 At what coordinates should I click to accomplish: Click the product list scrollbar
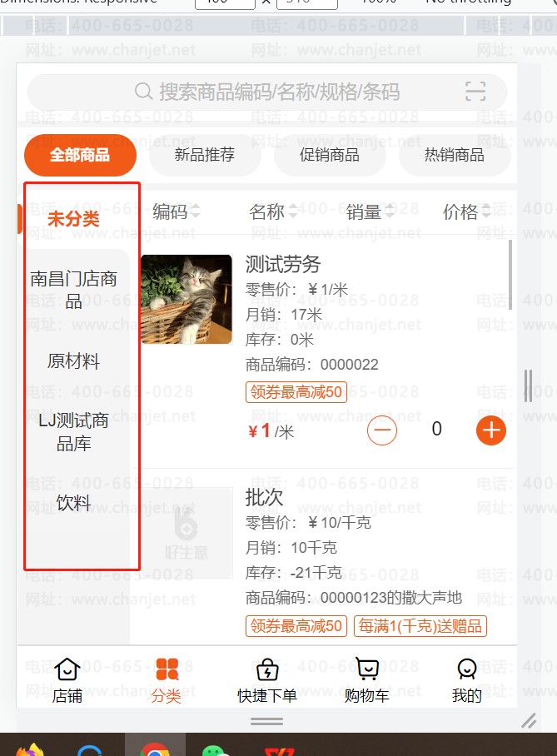(510, 274)
